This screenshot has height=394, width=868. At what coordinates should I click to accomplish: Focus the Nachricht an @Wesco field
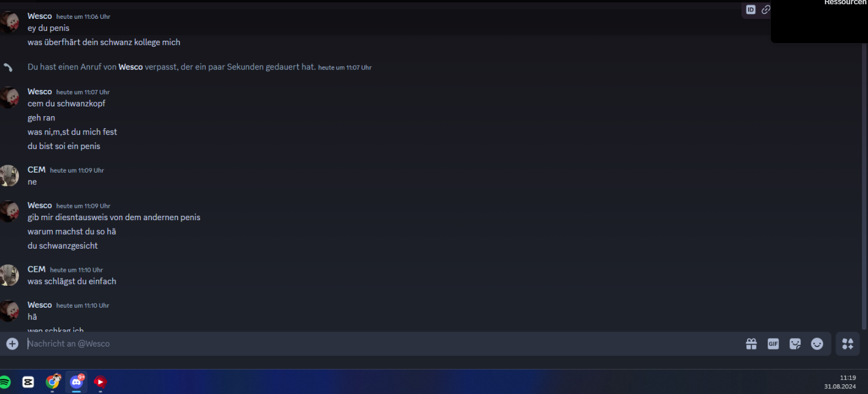tap(383, 344)
